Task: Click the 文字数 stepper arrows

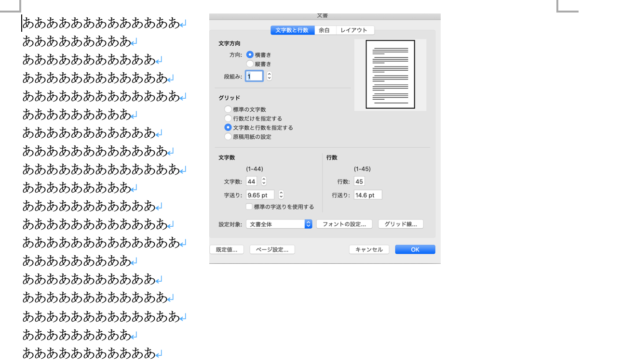Action: 264,182
